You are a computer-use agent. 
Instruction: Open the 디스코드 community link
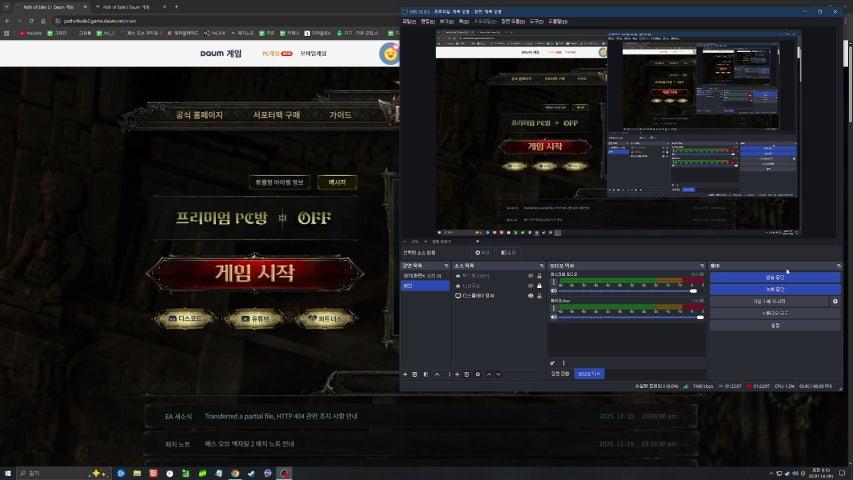[x=185, y=319]
